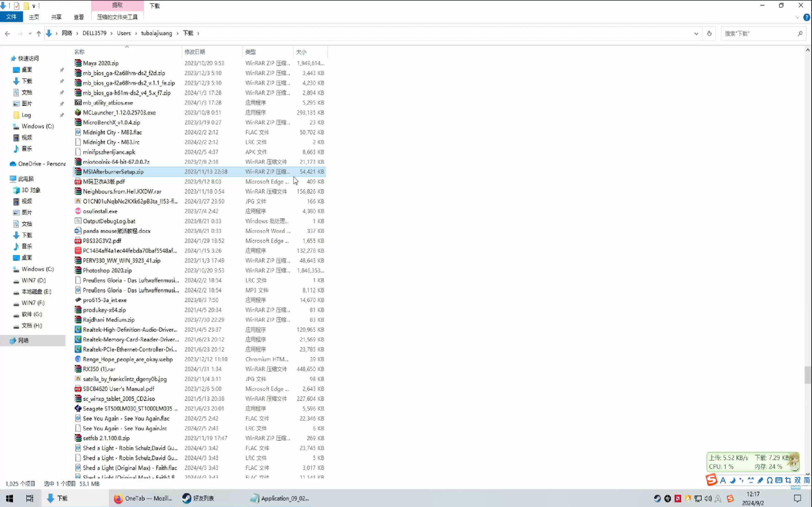Go up one folder level
The width and height of the screenshot is (812, 507).
(x=39, y=34)
